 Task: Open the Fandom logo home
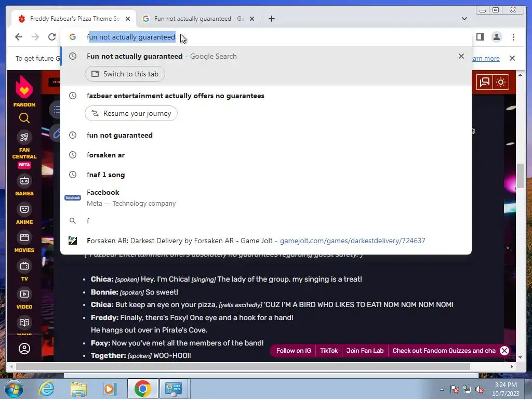click(24, 90)
